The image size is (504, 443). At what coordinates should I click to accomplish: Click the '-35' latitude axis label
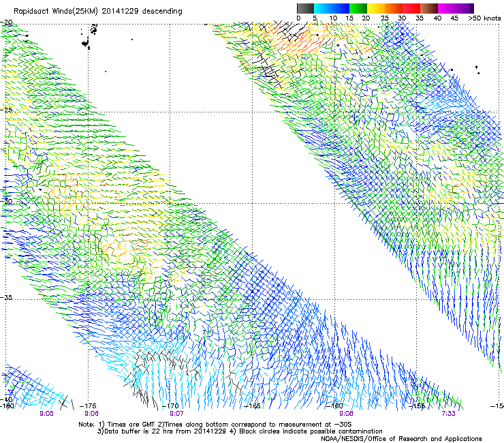point(6,297)
